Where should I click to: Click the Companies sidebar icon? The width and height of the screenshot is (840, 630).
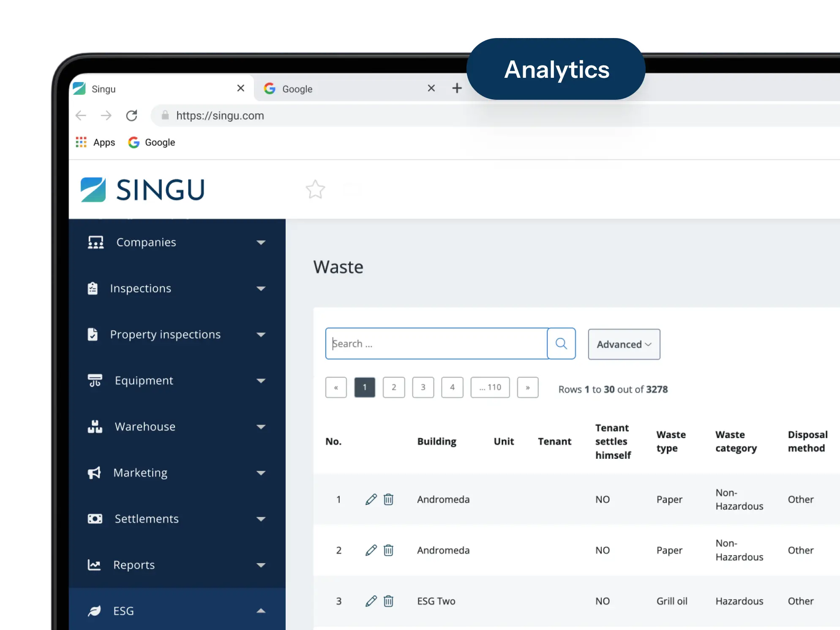click(x=95, y=242)
